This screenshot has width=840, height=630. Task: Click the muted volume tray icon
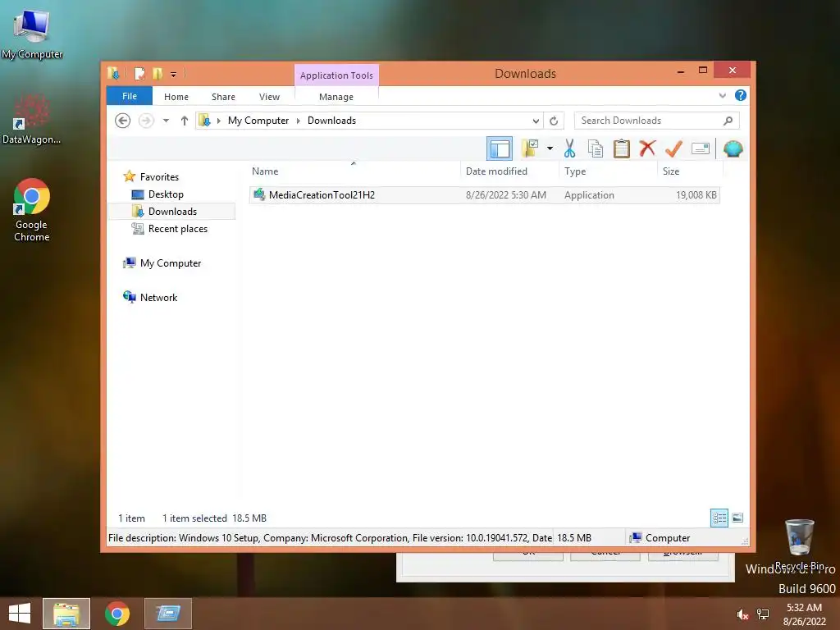click(742, 614)
